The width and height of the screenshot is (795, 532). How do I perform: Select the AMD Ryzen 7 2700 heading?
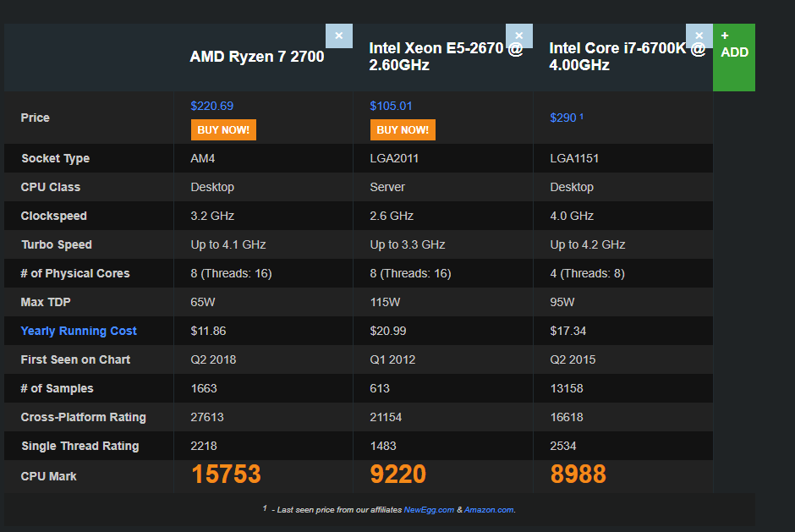tap(257, 57)
